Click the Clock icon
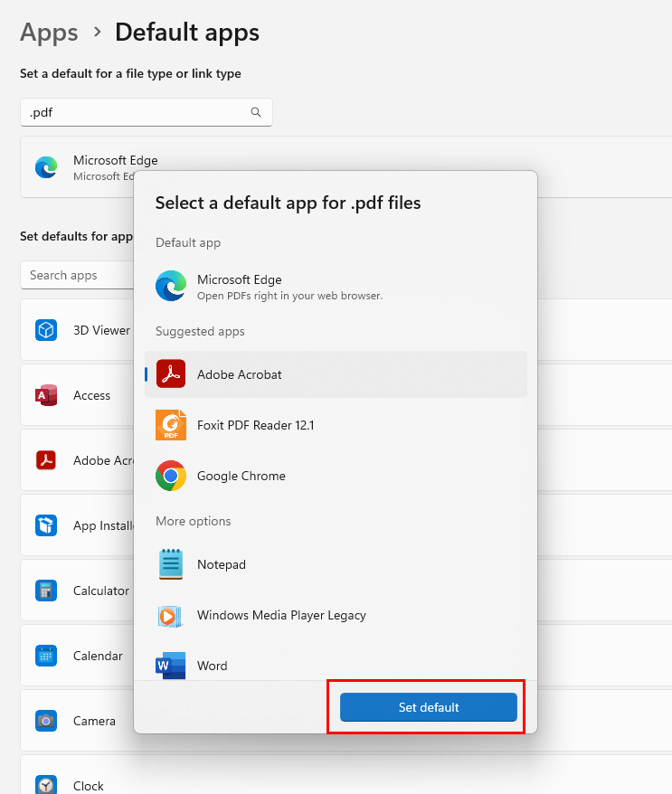Screen dimensions: 672x794 (46, 785)
